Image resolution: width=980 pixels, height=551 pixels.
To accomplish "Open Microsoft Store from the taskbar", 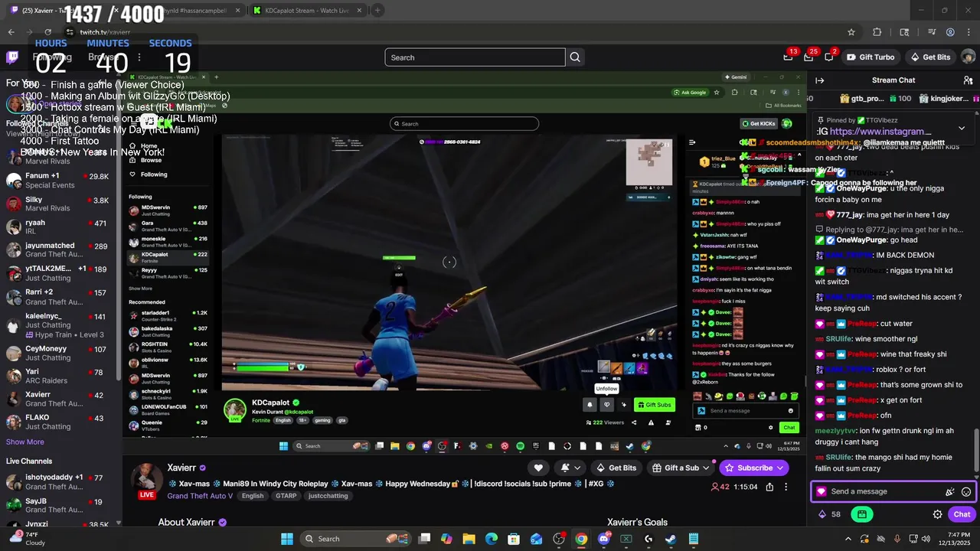I will click(x=514, y=539).
